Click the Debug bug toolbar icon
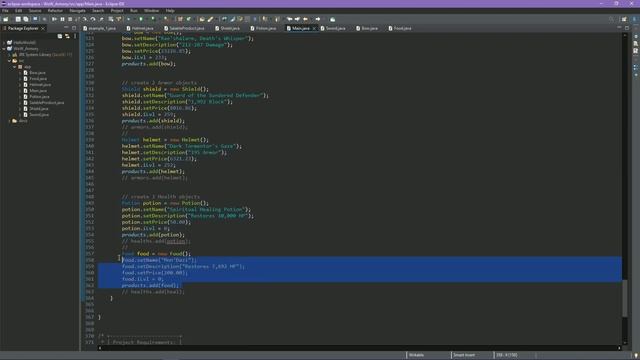This screenshot has height=360, width=640. pos(129,19)
